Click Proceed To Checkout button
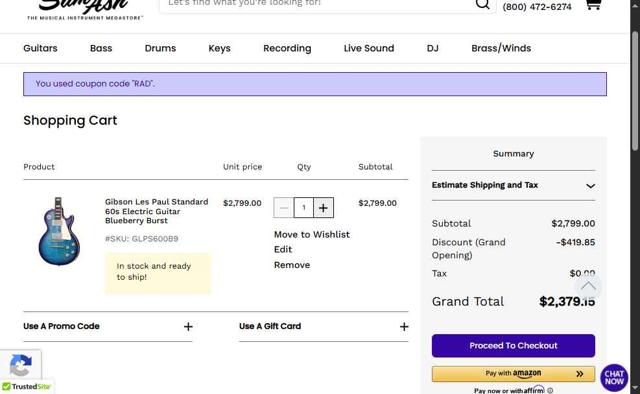This screenshot has width=640, height=394. 513,346
